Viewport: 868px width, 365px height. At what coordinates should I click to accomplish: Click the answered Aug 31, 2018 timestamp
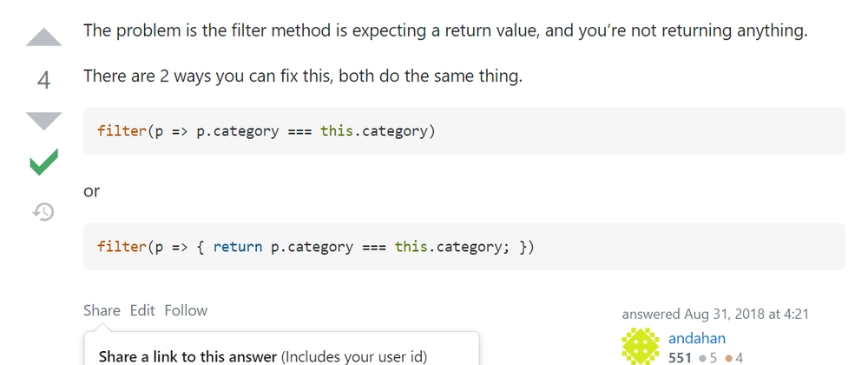(715, 314)
